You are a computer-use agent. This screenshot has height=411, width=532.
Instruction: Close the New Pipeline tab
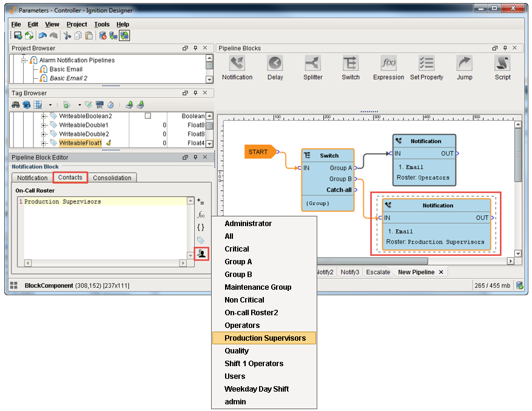[x=441, y=272]
